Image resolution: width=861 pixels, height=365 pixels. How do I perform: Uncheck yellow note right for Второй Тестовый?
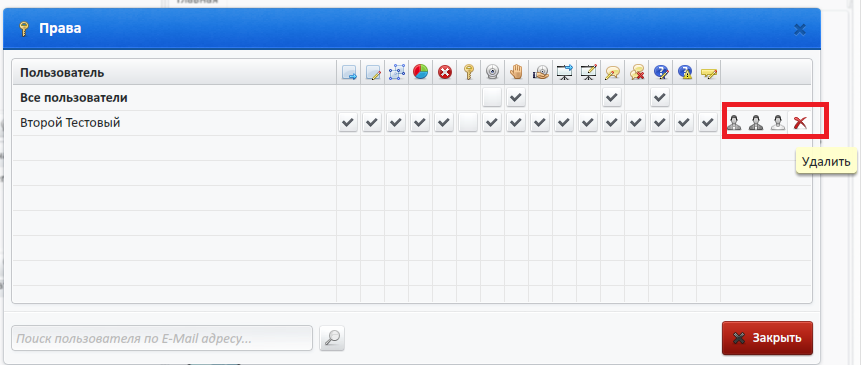pos(708,122)
